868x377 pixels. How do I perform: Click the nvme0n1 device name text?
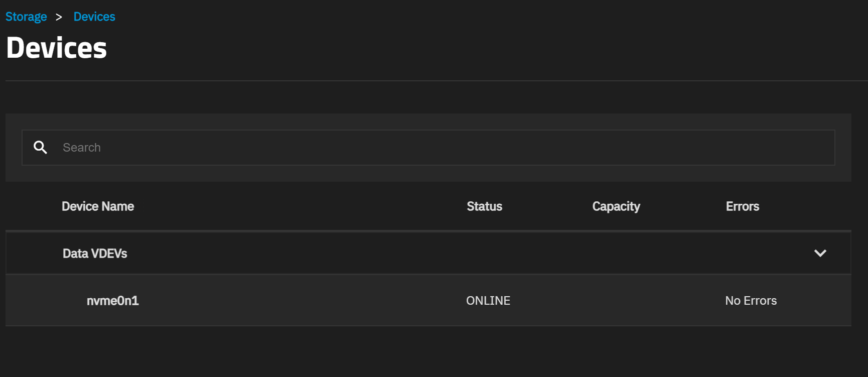[x=113, y=301]
